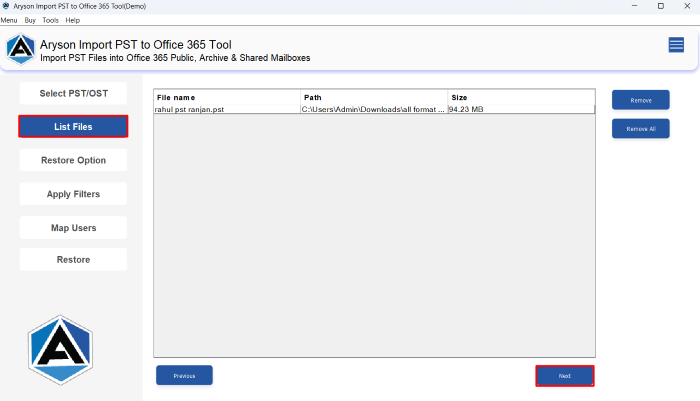Image resolution: width=700 pixels, height=401 pixels.
Task: Maximize the Aryson window
Action: pos(661,6)
